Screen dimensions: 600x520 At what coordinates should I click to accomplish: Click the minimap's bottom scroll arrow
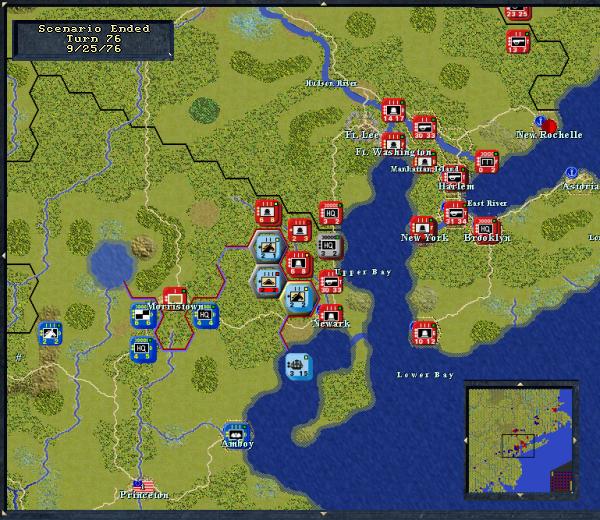520,496
